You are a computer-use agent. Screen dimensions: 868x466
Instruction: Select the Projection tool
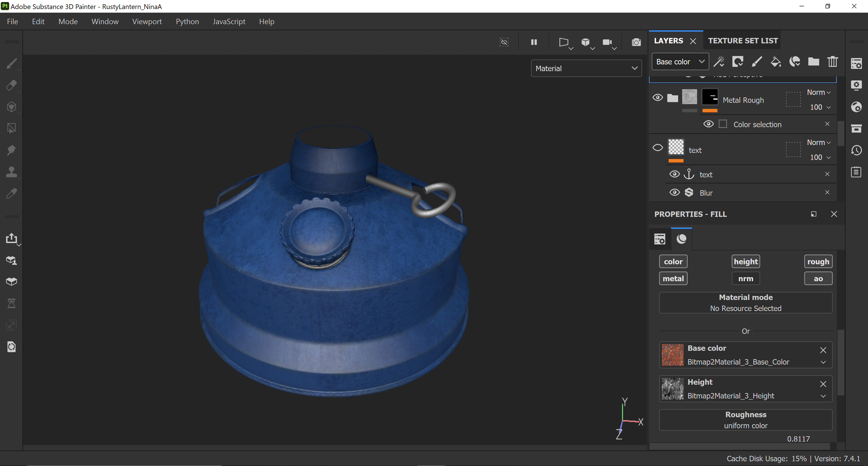tap(12, 107)
